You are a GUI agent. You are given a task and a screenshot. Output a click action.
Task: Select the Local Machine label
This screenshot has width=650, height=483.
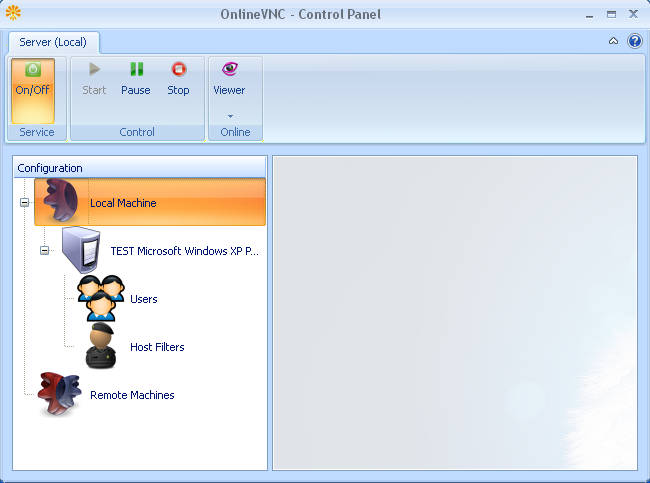point(123,203)
